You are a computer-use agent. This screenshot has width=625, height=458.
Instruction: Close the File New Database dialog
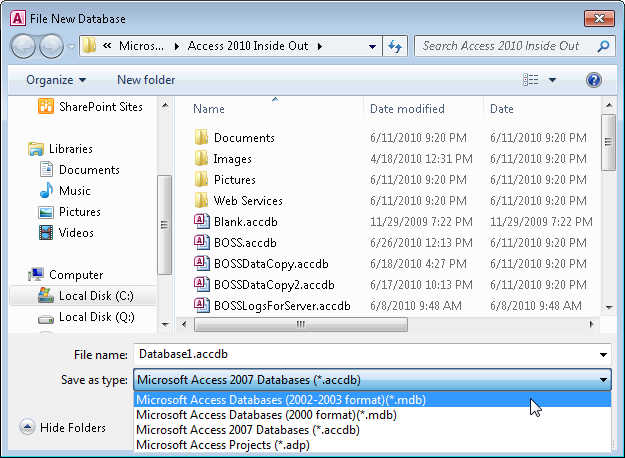pyautogui.click(x=599, y=18)
